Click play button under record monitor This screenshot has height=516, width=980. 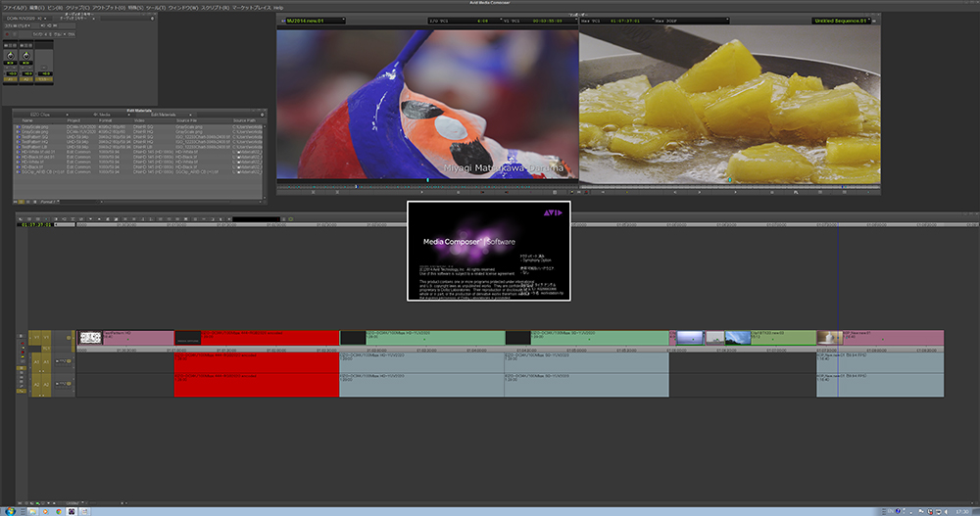coord(736,192)
